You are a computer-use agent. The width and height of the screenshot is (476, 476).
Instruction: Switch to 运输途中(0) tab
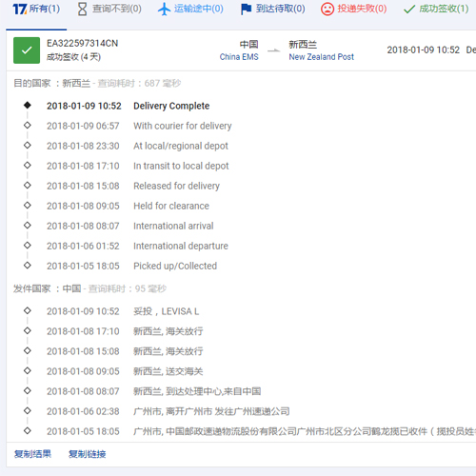pyautogui.click(x=190, y=9)
